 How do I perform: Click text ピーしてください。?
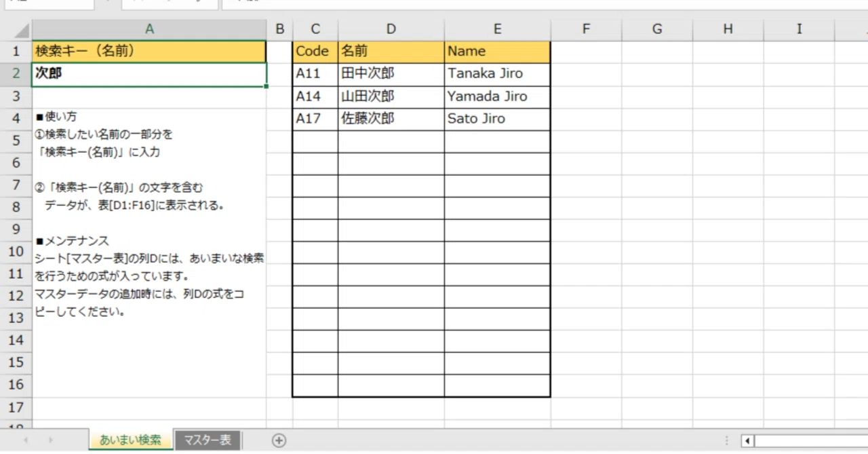click(x=79, y=313)
